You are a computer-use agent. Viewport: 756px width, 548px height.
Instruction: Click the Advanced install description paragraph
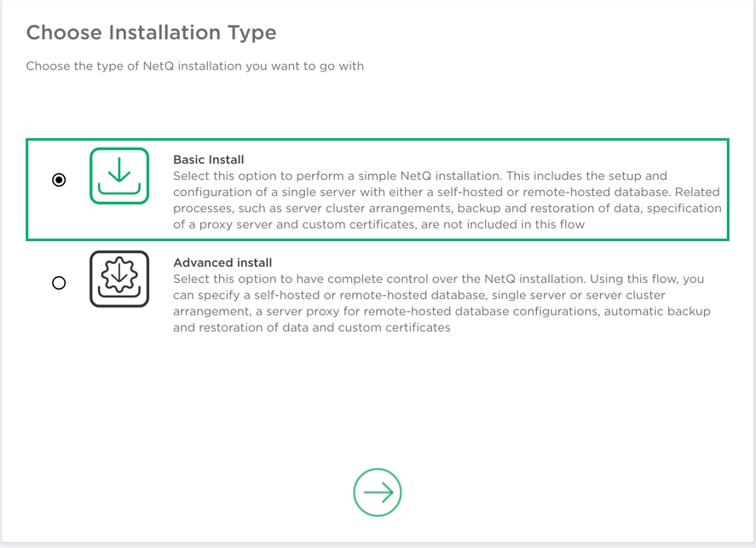click(x=441, y=303)
